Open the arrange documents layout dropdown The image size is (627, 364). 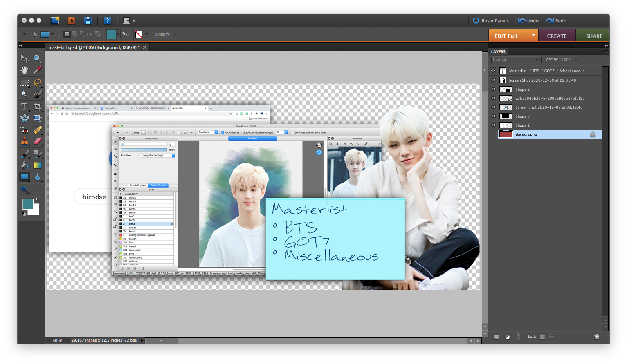[129, 21]
